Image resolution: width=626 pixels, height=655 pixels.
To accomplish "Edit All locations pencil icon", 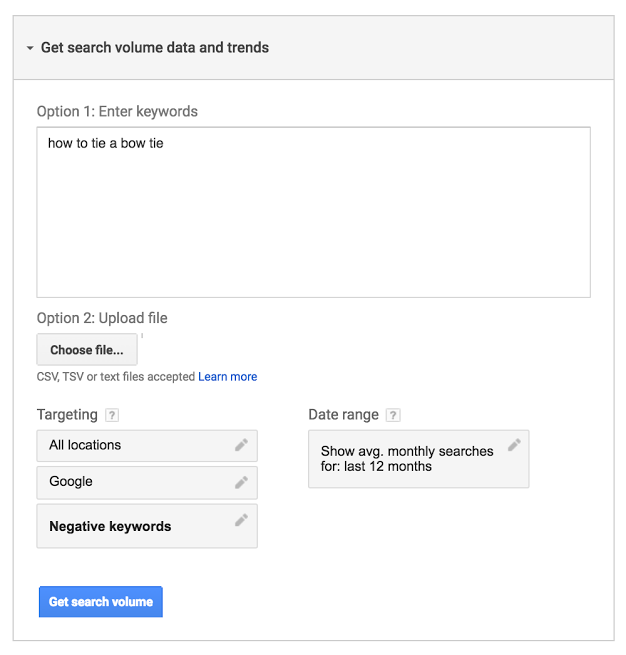I will point(241,445).
